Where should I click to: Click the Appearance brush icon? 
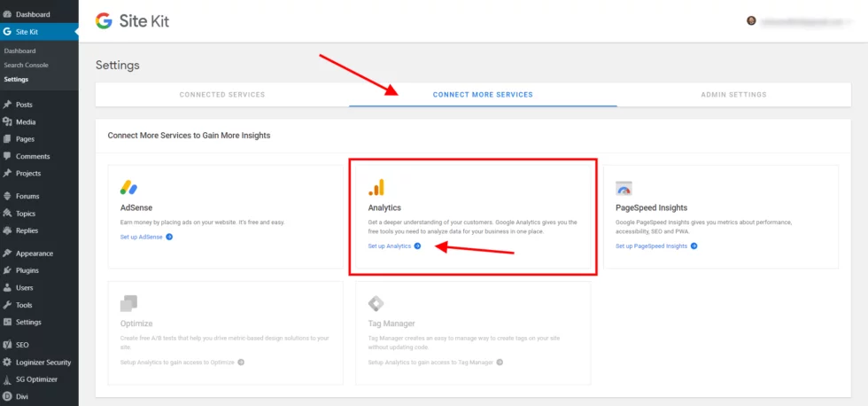point(7,254)
